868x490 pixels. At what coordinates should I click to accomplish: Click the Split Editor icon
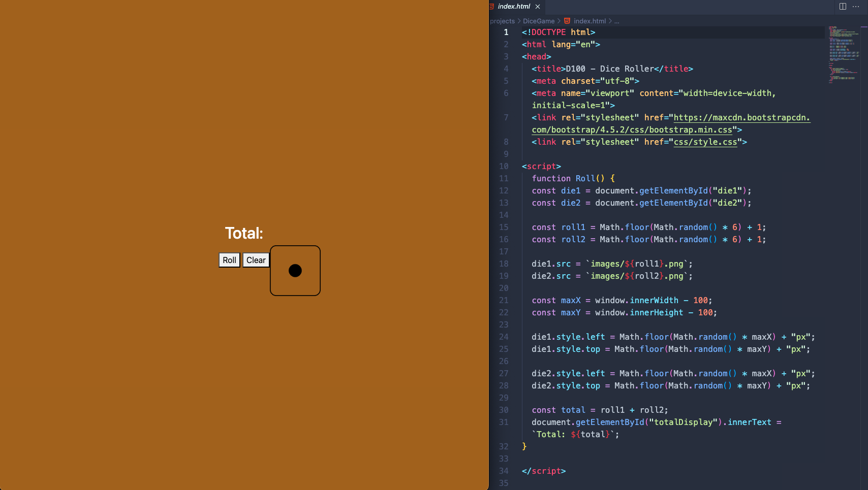coord(843,7)
